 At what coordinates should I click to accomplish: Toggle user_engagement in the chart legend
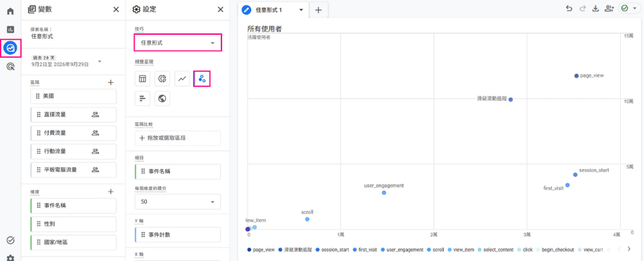pos(402,249)
